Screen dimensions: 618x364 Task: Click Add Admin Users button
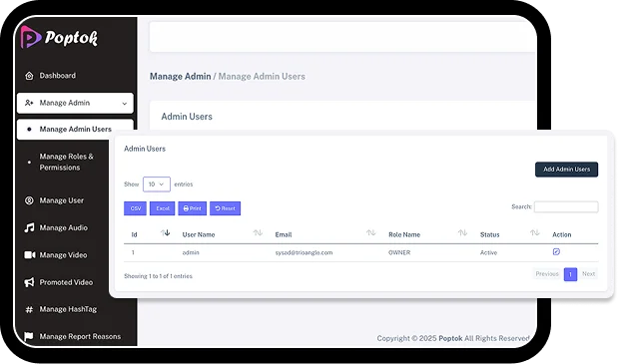coord(566,170)
